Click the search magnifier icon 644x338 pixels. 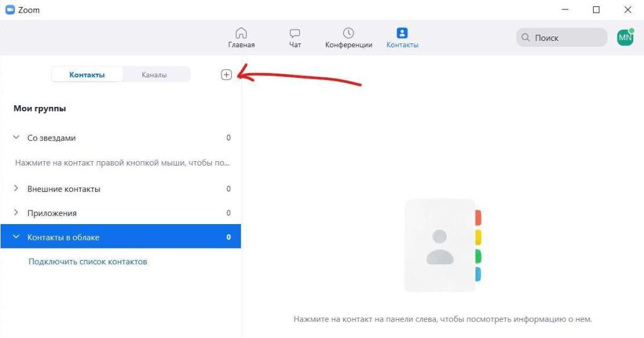point(525,38)
